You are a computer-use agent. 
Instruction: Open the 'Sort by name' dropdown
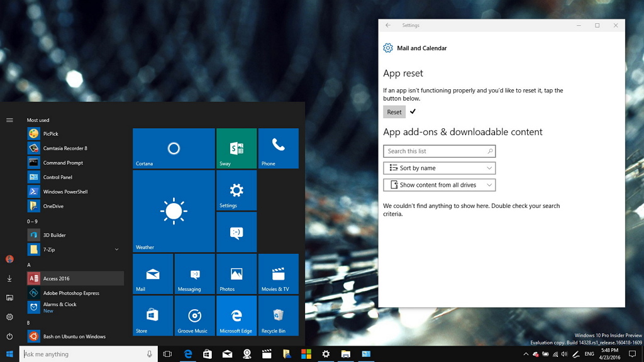[x=439, y=168]
